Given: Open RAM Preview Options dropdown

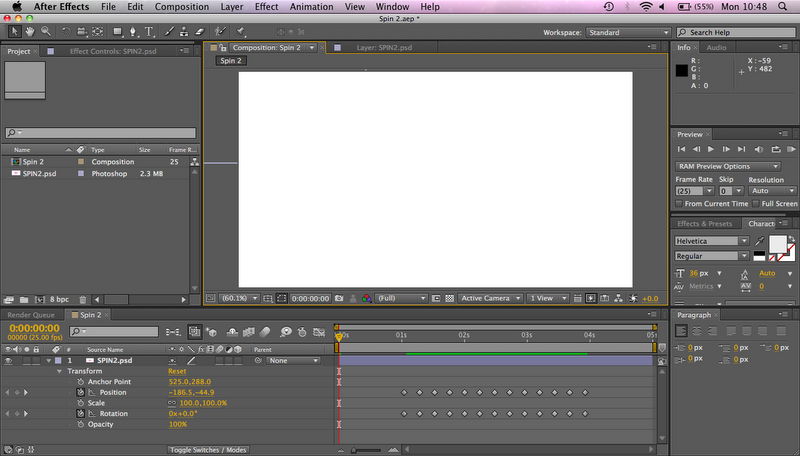Looking at the screenshot, I should (728, 166).
